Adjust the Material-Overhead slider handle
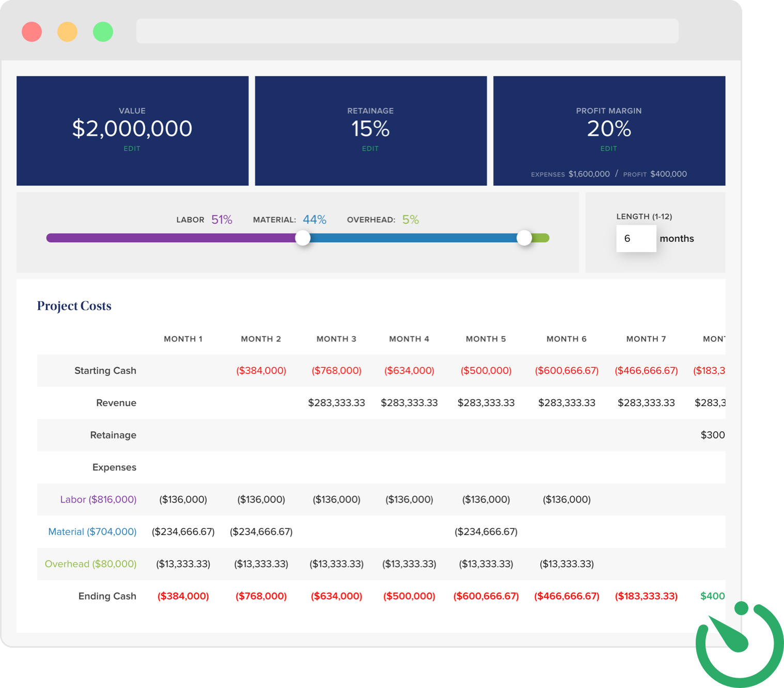784x688 pixels. click(525, 238)
